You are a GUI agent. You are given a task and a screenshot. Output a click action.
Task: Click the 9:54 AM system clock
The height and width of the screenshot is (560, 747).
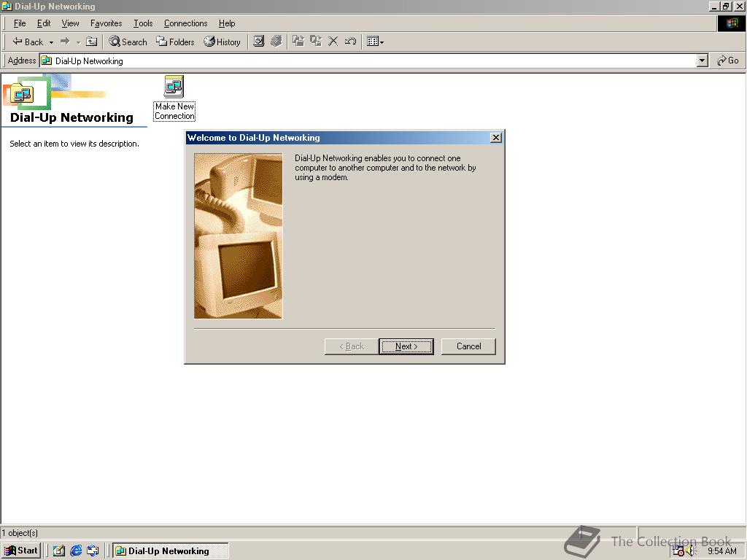[722, 551]
